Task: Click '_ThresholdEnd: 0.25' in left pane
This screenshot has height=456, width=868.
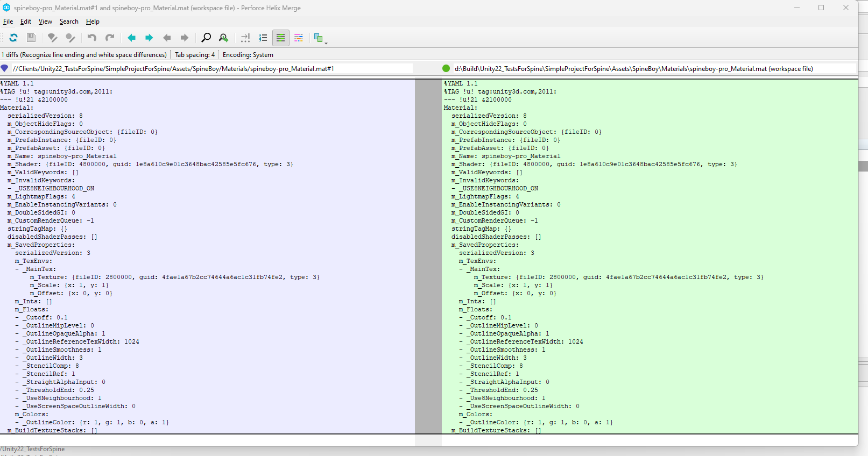Action: pos(58,390)
